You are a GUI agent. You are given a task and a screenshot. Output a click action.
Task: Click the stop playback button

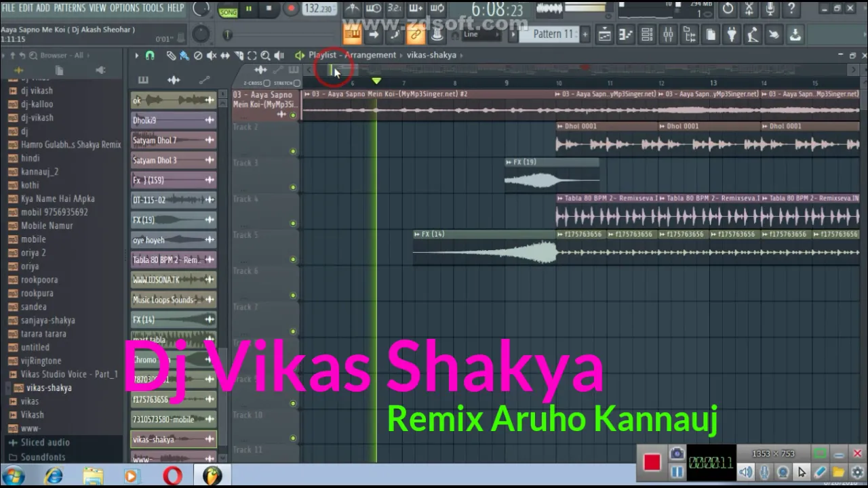pyautogui.click(x=269, y=9)
